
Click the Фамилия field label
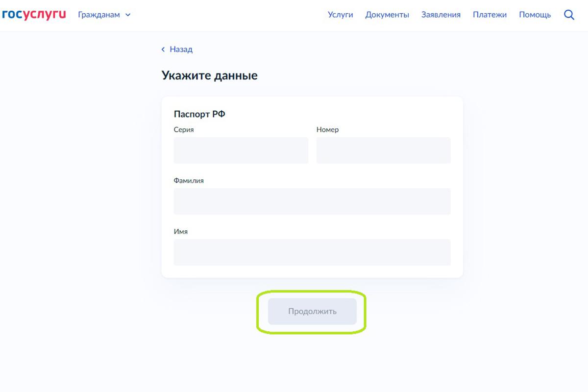(189, 181)
